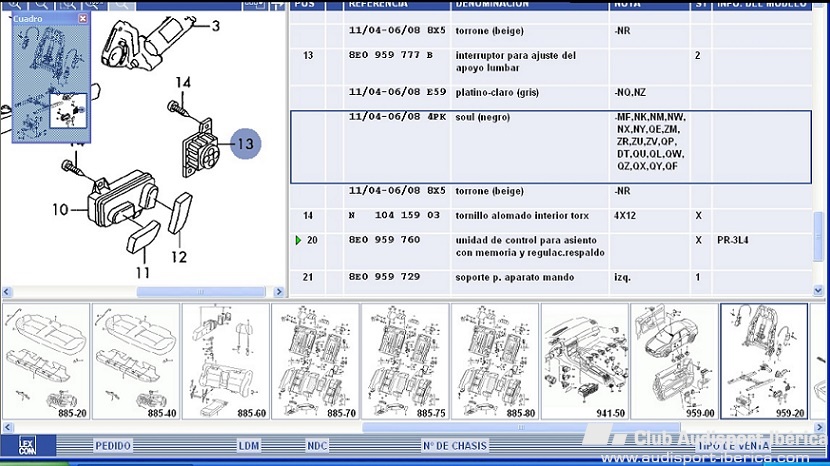Select callout 14 above the lumbar switch

tap(183, 83)
